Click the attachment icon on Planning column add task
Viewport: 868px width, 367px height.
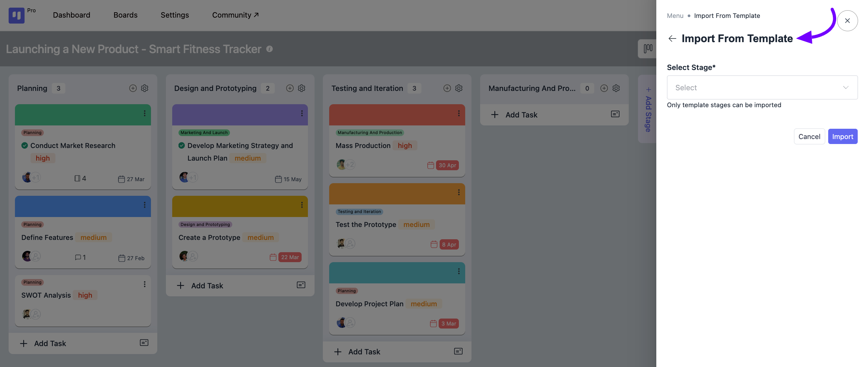pyautogui.click(x=143, y=343)
